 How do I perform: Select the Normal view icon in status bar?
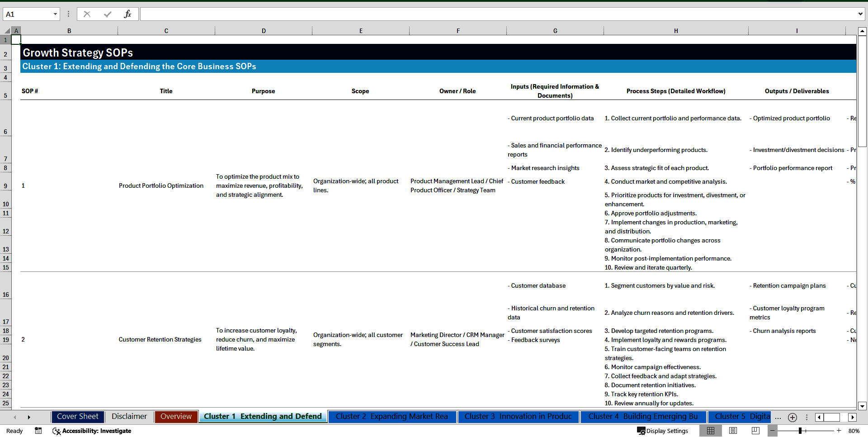coord(711,431)
